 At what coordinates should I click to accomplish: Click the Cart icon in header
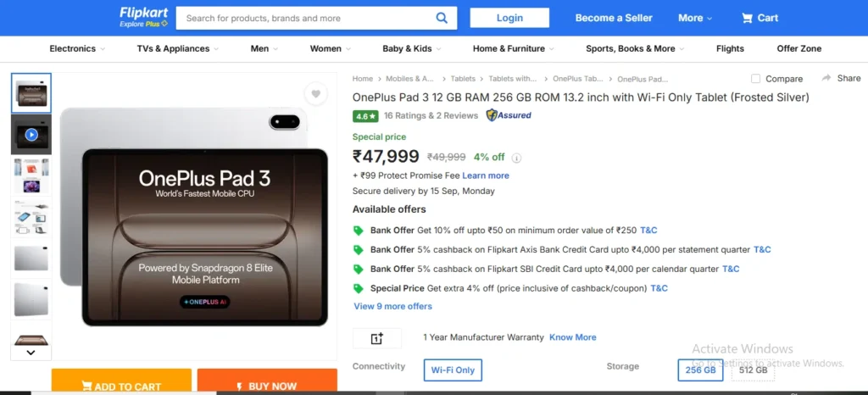point(747,18)
